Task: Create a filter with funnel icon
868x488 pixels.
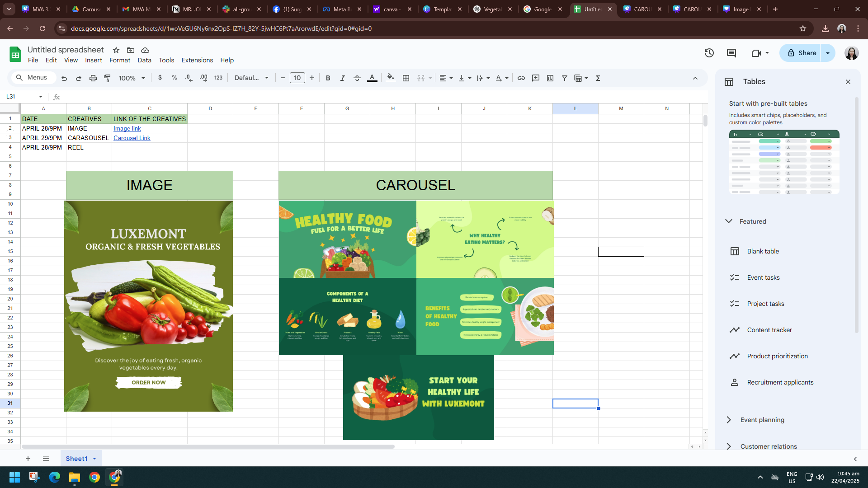Action: click(565, 78)
